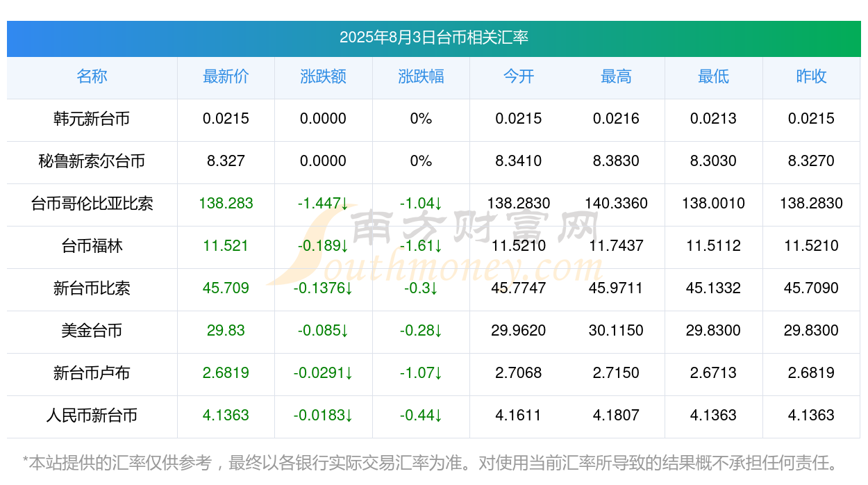
Task: Click the change amount -0.085↓
Action: tap(323, 331)
